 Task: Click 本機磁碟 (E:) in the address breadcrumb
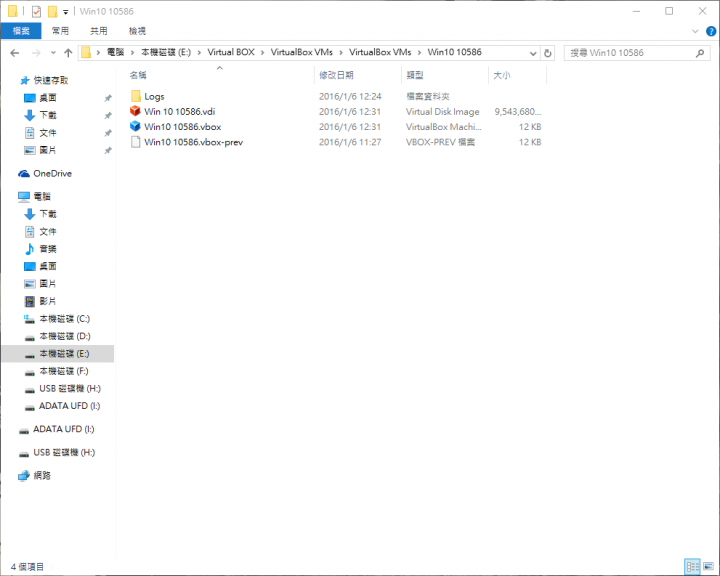[166, 52]
